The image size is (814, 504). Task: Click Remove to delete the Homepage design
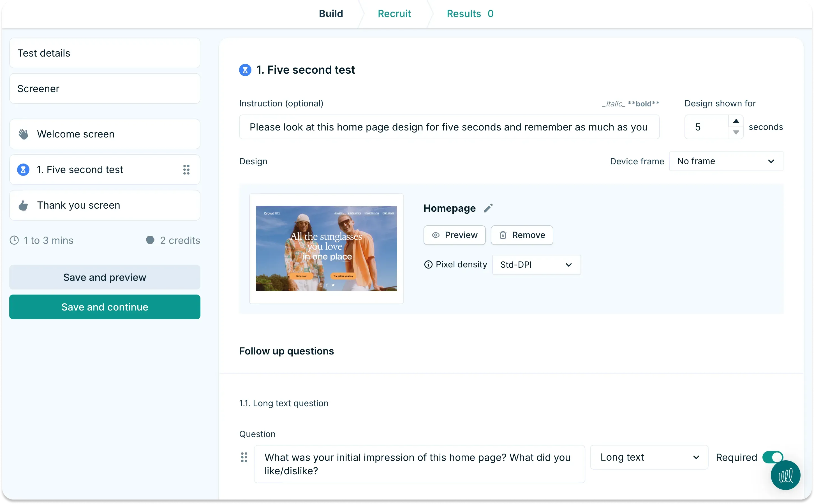(x=521, y=235)
